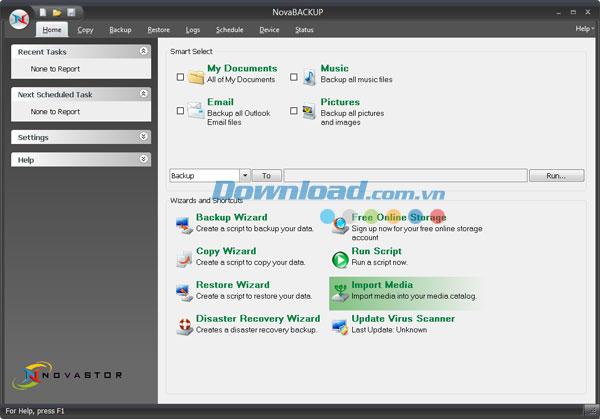Viewport: 600px width, 419px height.
Task: Open the Help menu in title bar
Action: point(583,29)
